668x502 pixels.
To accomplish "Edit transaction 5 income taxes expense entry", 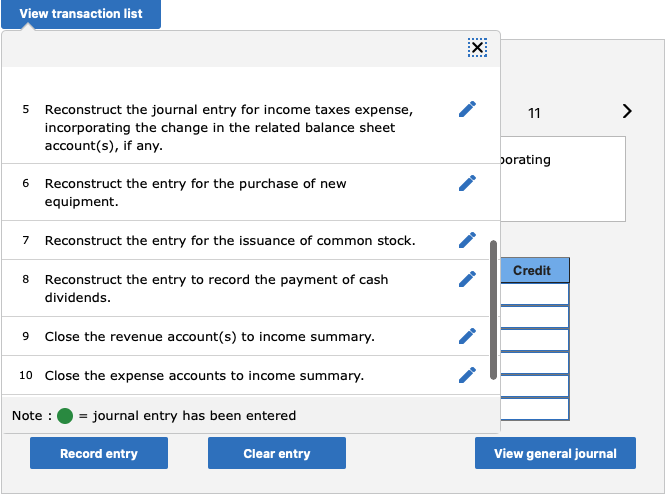I will (467, 109).
